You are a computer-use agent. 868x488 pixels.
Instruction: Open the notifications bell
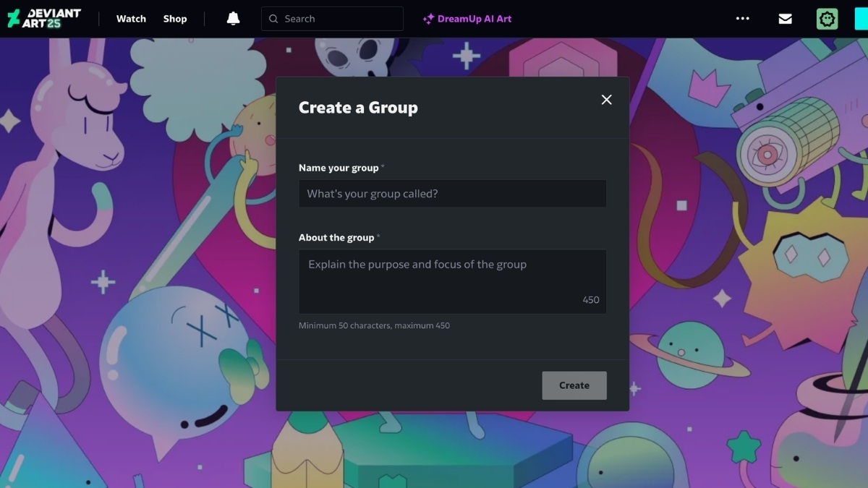pyautogui.click(x=233, y=19)
